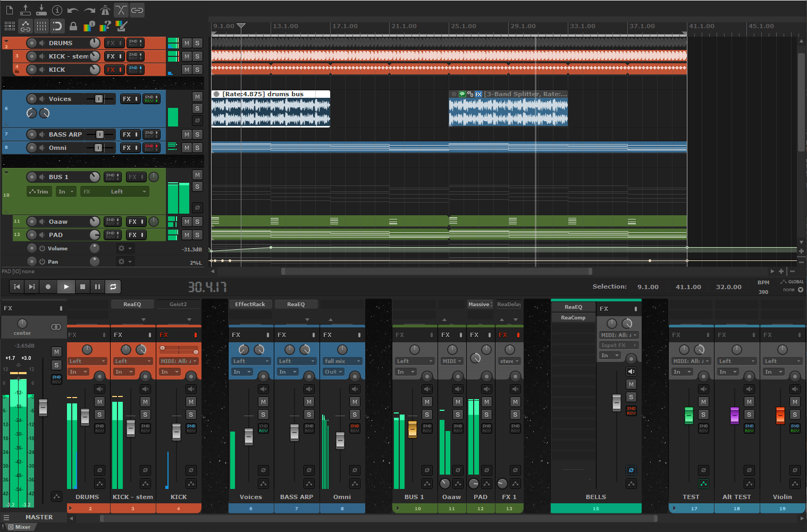Toggle auto-crossfade in the toolbar
This screenshot has width=807, height=532.
121,10
